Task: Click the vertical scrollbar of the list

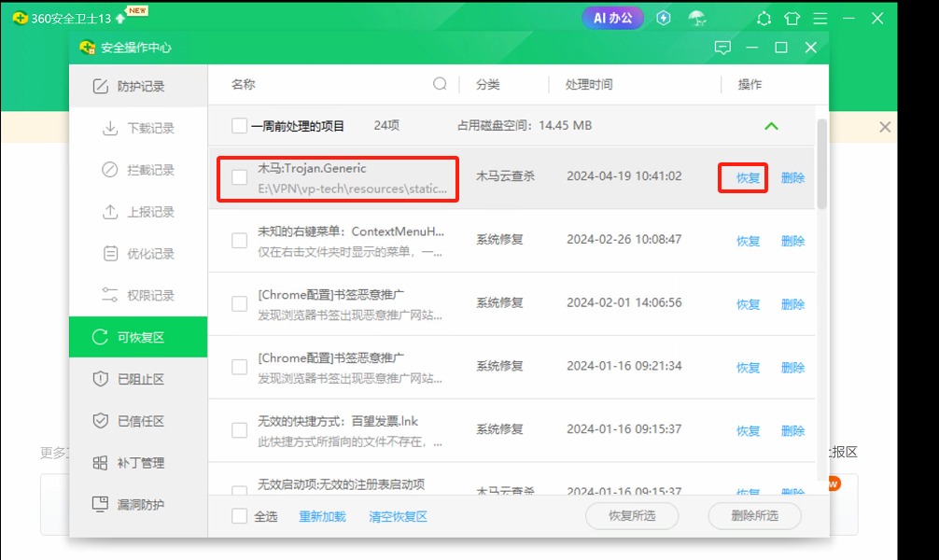Action: pyautogui.click(x=821, y=163)
